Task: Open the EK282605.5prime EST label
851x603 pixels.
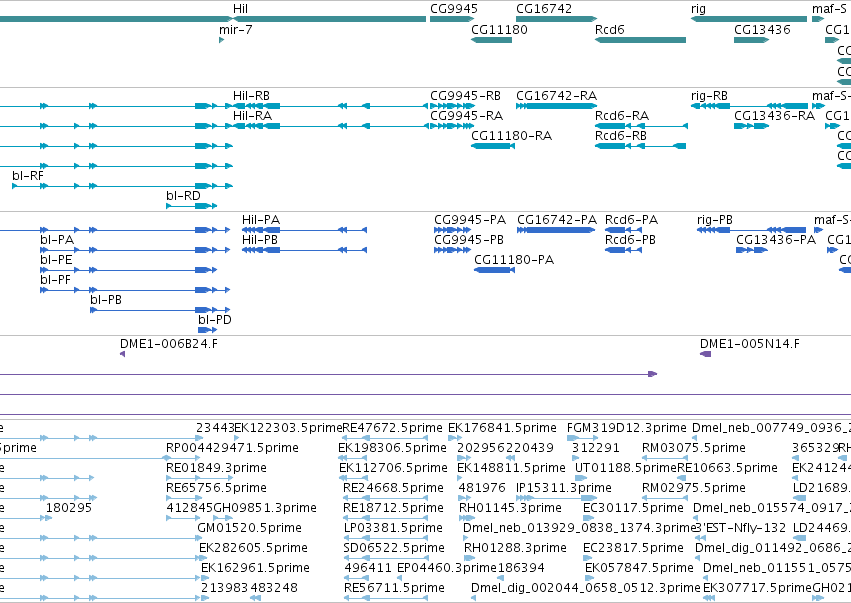Action: (x=253, y=548)
